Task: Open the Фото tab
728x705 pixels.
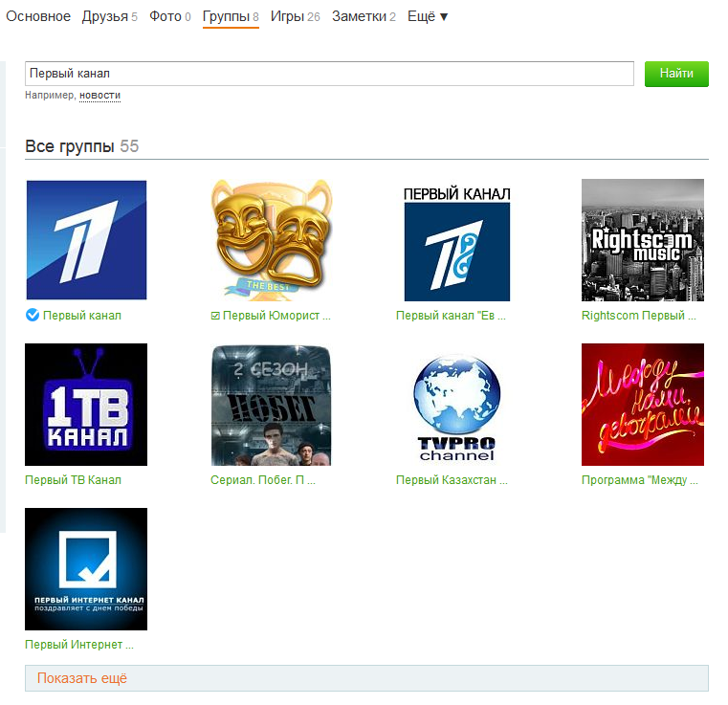Action: (x=170, y=16)
